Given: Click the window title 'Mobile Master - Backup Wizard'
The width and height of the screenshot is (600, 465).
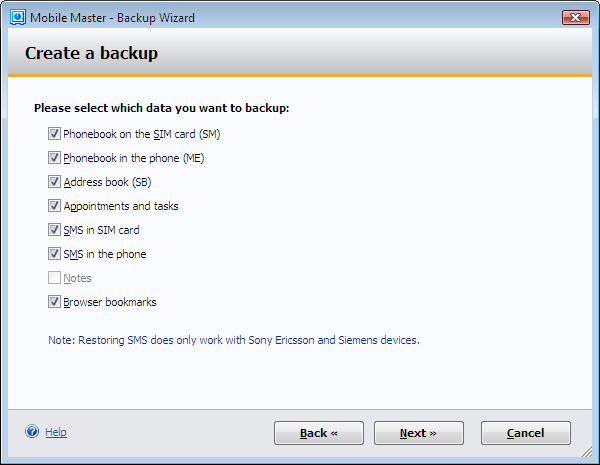Looking at the screenshot, I should coord(112,18).
